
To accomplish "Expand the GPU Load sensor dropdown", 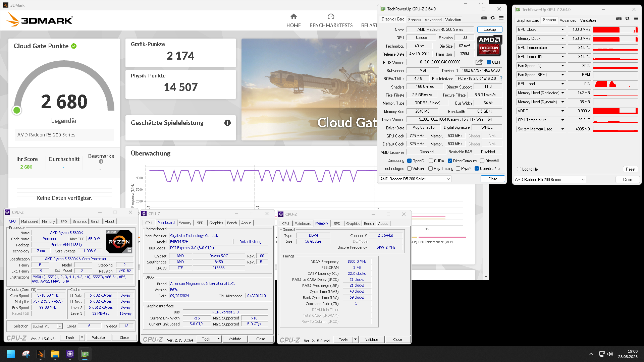I will 562,84.
